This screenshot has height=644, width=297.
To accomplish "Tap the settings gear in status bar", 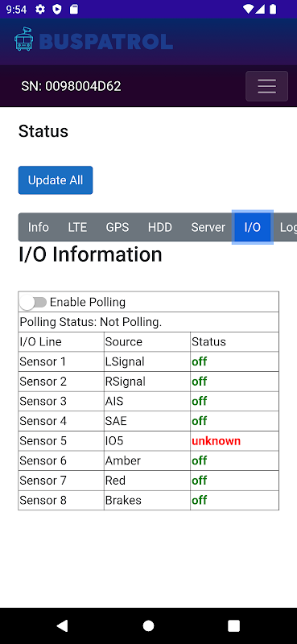I will [x=40, y=9].
